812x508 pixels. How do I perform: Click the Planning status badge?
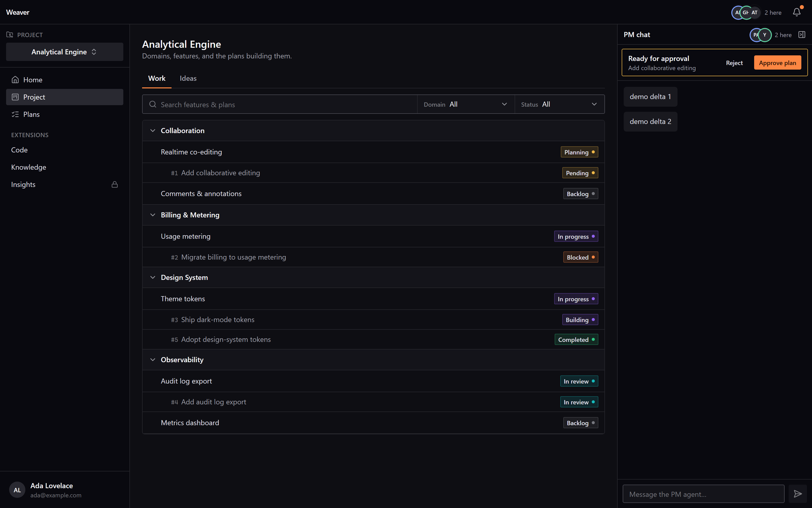[x=579, y=152]
